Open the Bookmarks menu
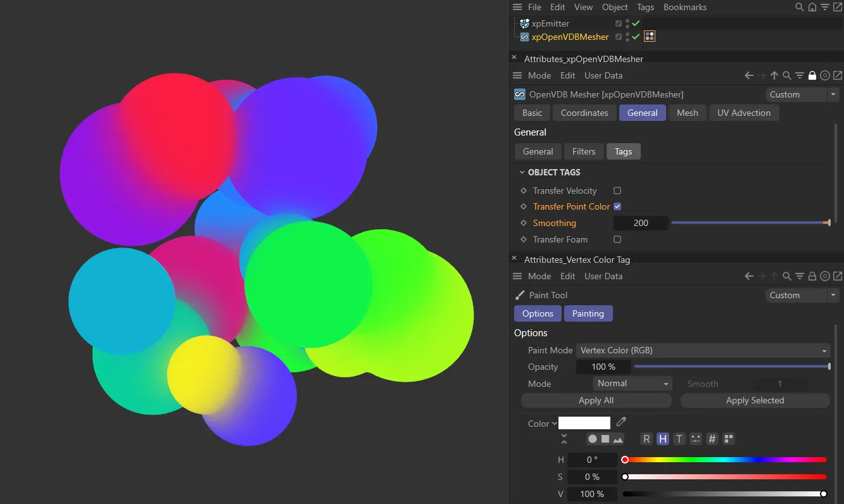Screen dimensions: 844x504 (684, 7)
